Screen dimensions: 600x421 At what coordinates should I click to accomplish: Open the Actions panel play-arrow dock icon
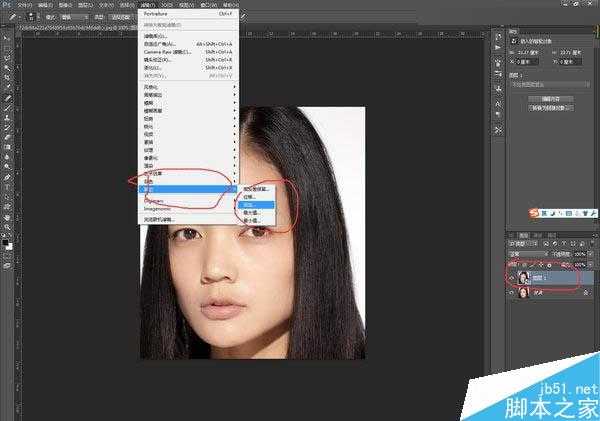click(x=498, y=48)
